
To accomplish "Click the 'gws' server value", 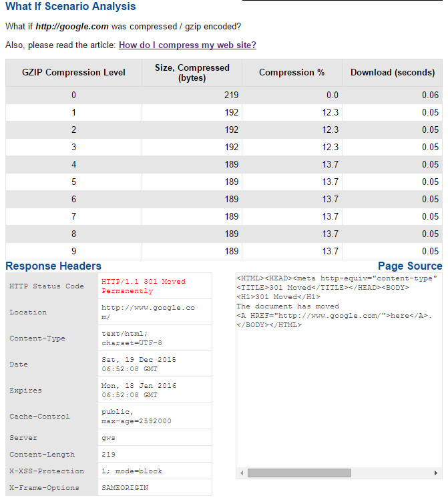I will tap(108, 438).
